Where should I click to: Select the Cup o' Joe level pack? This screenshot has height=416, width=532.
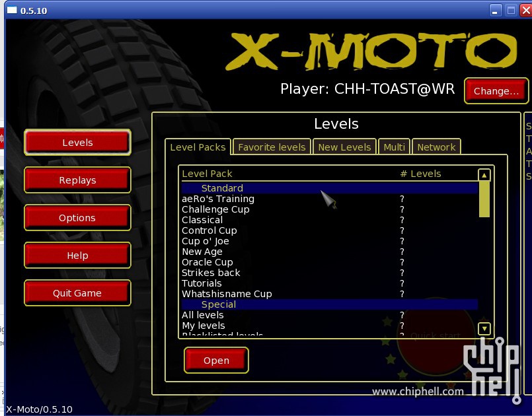point(330,241)
